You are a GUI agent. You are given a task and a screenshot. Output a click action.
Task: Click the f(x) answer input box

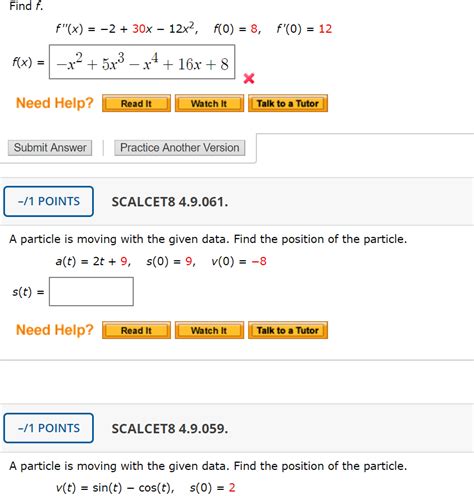click(x=142, y=62)
